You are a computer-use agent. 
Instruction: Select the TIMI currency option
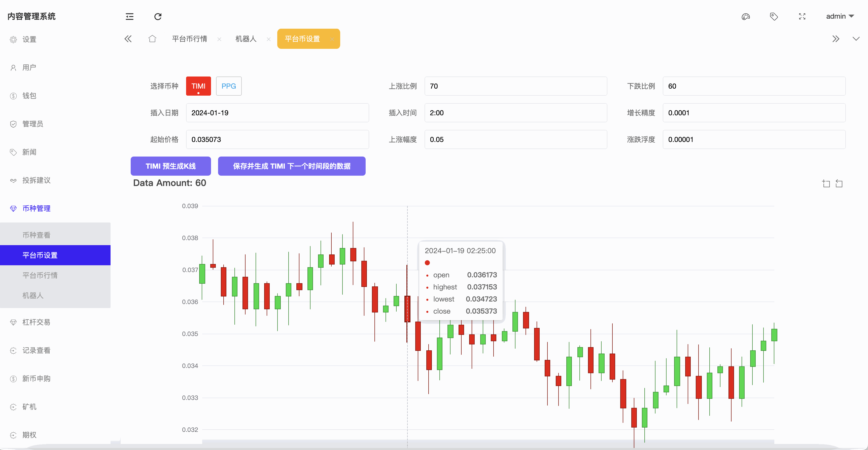coord(198,86)
